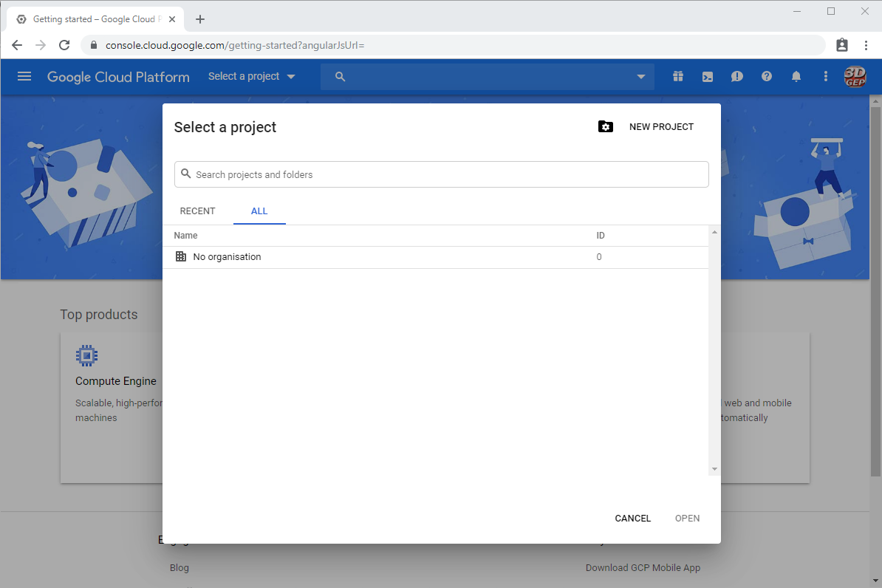
Task: Open the hamburger navigation menu
Action: click(24, 77)
